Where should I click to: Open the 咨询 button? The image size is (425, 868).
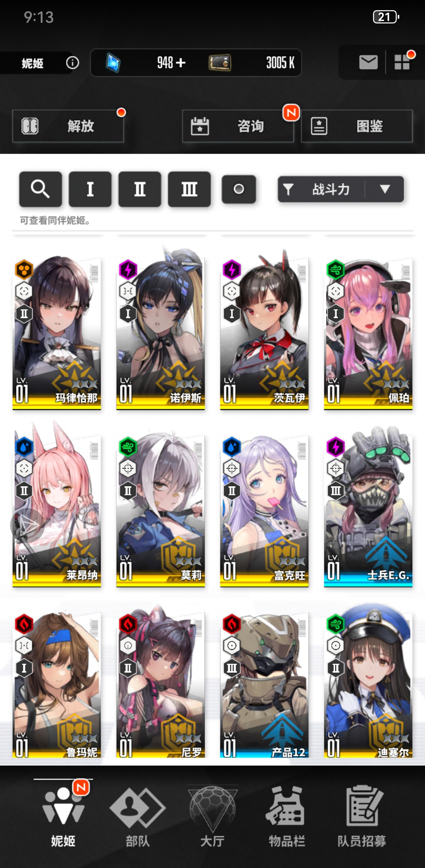click(238, 126)
